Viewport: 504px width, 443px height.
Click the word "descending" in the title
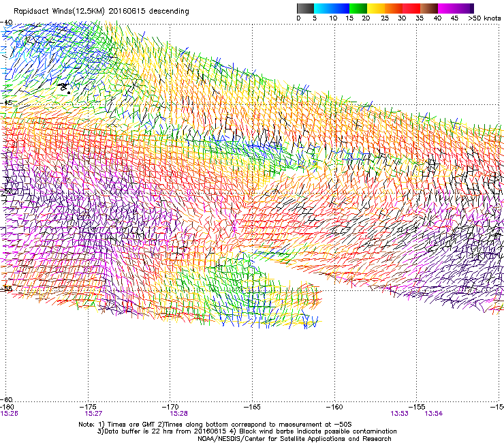[x=169, y=12]
